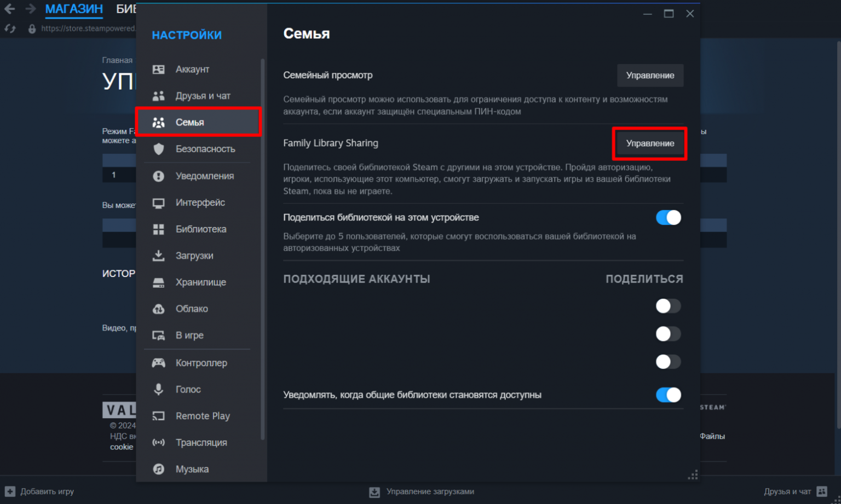Screen dimensions: 841x504
Task: Click the Cloud icon in settings sidebar
Action: [158, 309]
